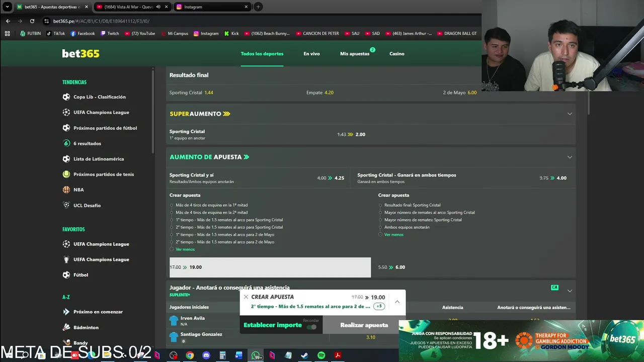
Task: Open the Mi Campus bookmark
Action: pos(174,34)
